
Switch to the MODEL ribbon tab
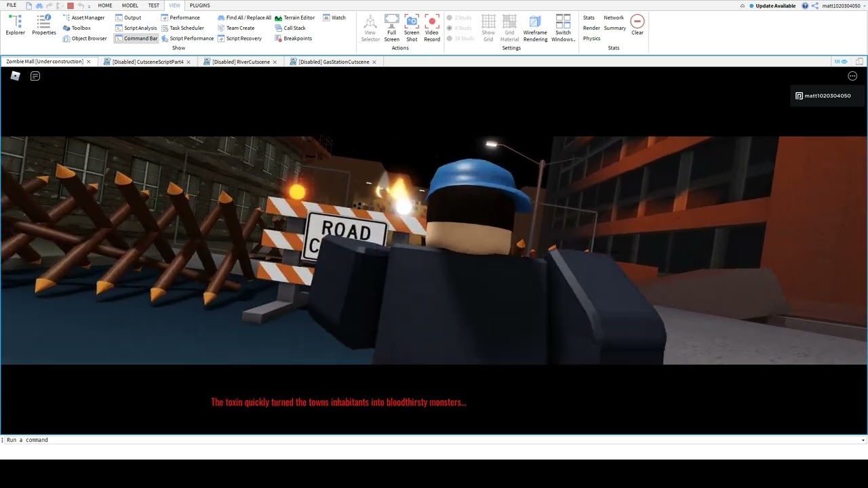click(130, 5)
